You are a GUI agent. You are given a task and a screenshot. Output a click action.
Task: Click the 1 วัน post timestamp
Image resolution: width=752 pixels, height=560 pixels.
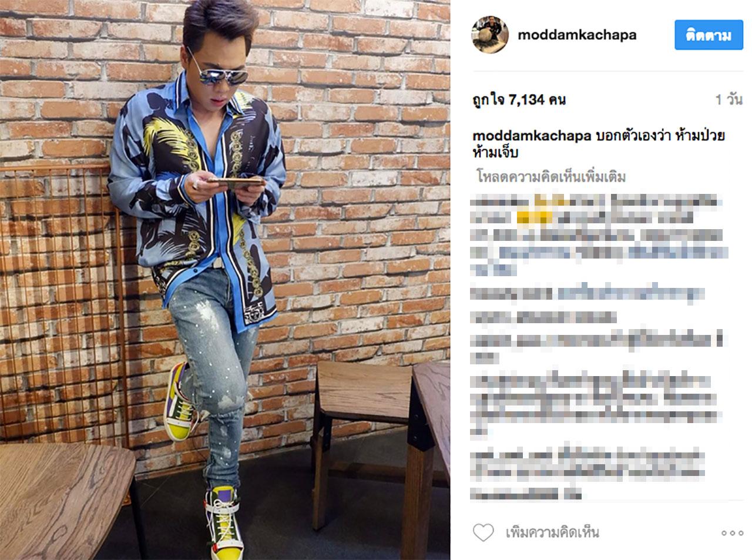(x=728, y=100)
